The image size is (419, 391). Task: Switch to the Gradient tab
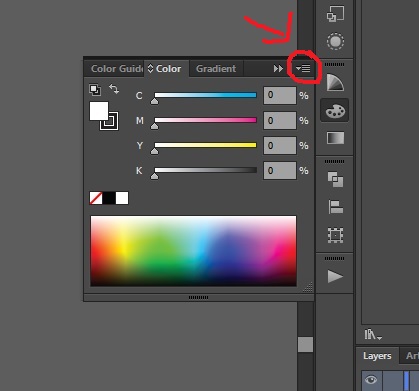pos(216,69)
